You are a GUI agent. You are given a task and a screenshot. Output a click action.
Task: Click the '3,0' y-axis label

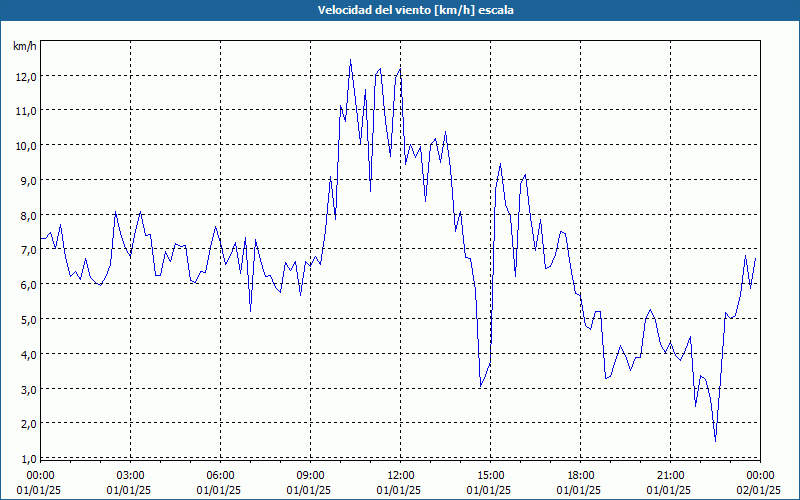28,390
